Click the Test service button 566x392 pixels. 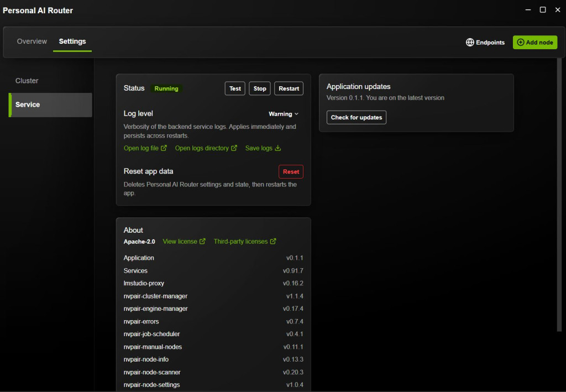click(235, 88)
